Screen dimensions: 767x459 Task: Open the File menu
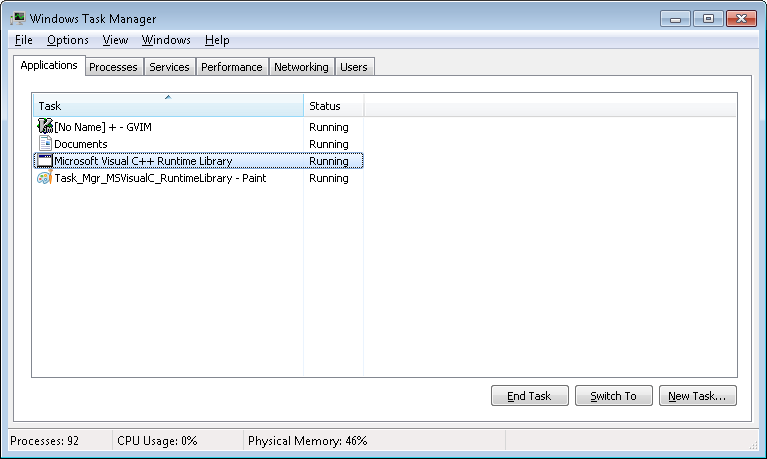point(23,40)
